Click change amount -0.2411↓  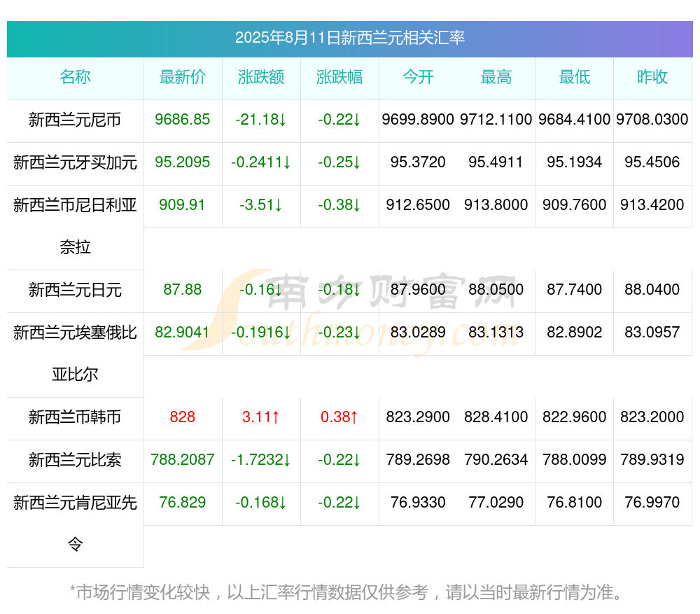pyautogui.click(x=260, y=162)
